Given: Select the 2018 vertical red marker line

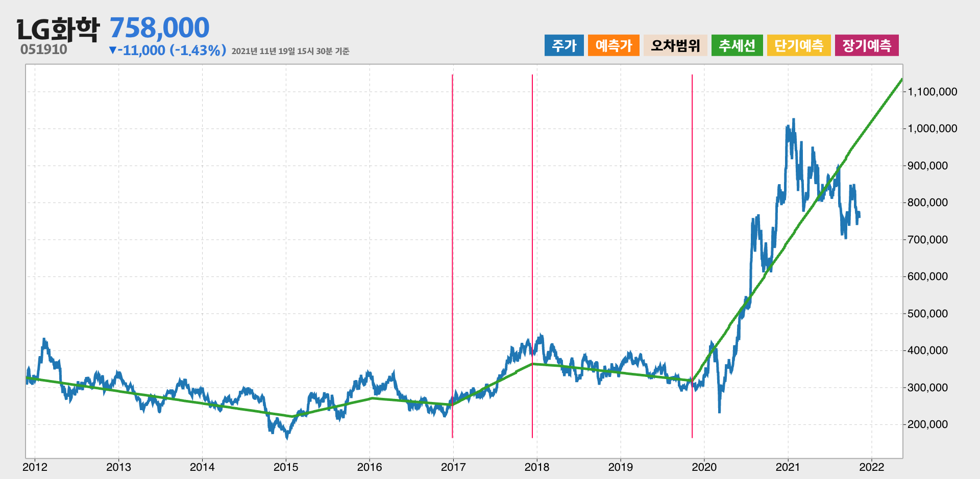Looking at the screenshot, I should coord(532,255).
